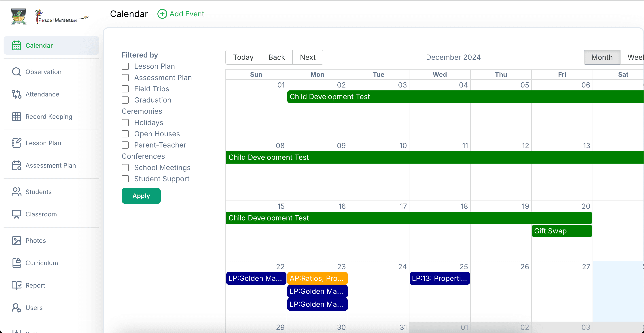Viewport: 644px width, 333px height.
Task: Click the Users gear-person icon
Action: tap(17, 308)
